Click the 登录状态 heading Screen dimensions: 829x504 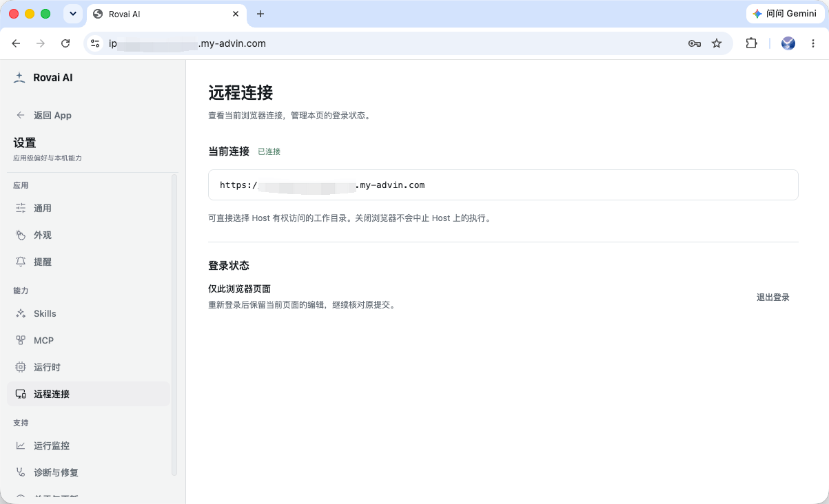[229, 265]
